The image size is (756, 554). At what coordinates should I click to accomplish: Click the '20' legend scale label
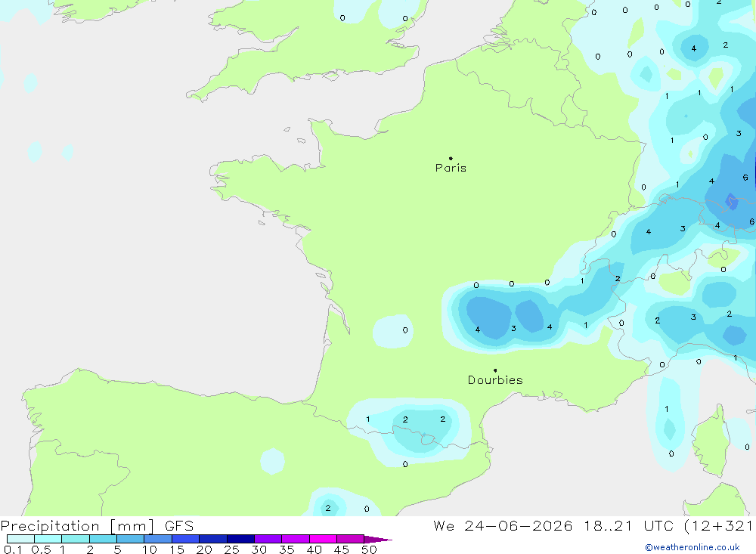pyautogui.click(x=204, y=549)
